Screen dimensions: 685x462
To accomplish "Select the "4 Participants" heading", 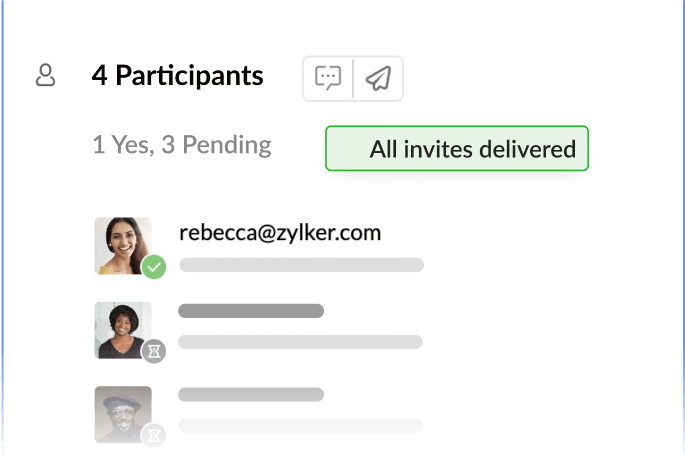I will click(x=178, y=76).
